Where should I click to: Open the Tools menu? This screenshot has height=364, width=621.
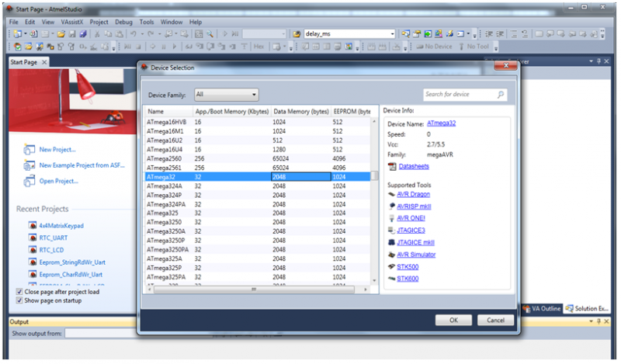(146, 23)
